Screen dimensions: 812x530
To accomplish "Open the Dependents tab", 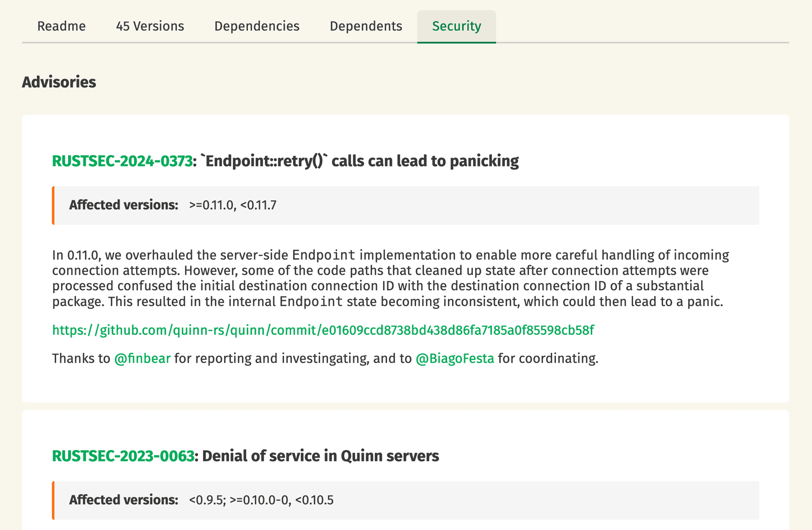I will [x=365, y=26].
